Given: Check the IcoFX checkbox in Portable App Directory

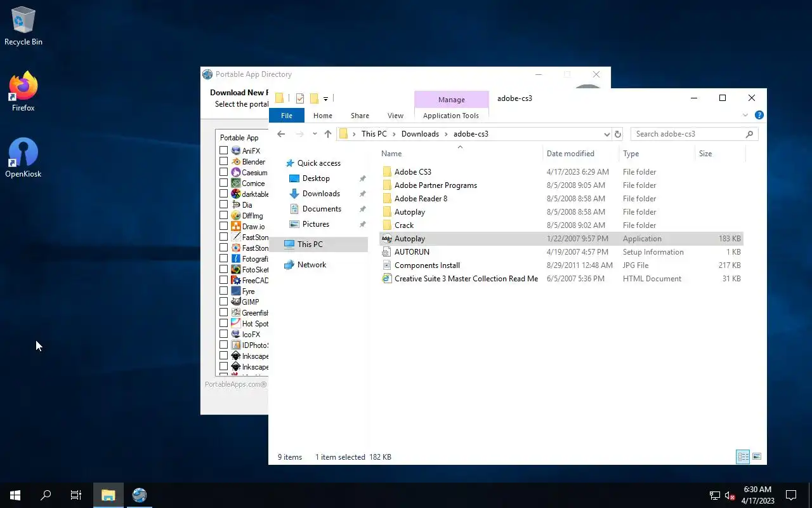Looking at the screenshot, I should pyautogui.click(x=223, y=334).
